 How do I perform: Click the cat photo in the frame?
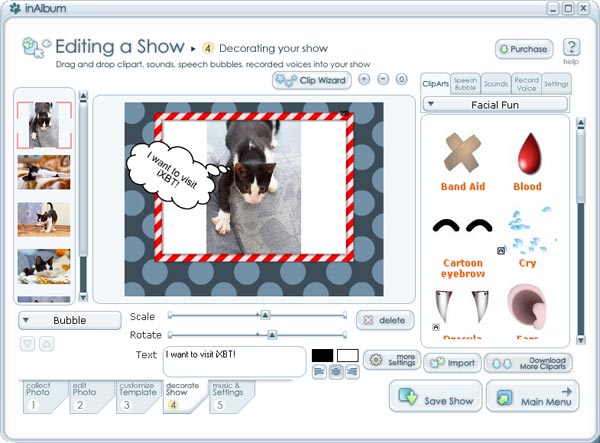click(x=254, y=187)
